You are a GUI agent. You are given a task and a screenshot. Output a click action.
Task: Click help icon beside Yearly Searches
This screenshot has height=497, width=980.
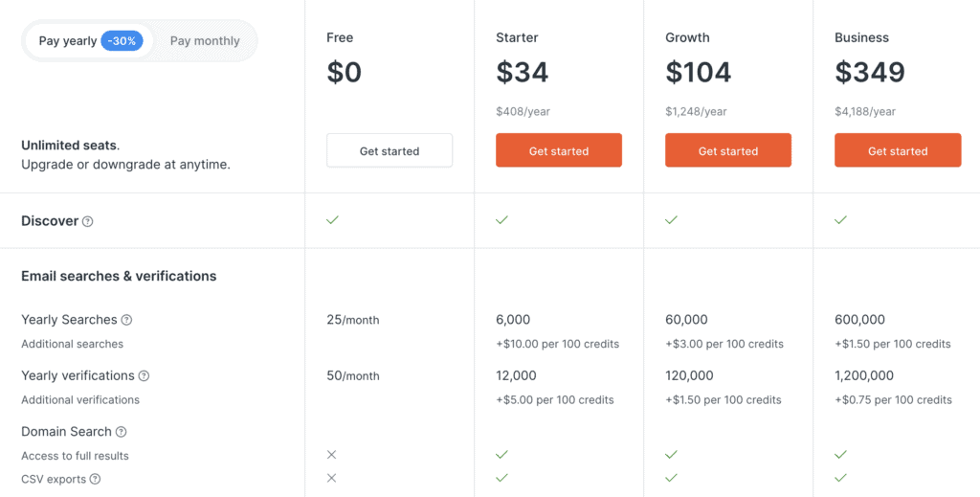126,320
